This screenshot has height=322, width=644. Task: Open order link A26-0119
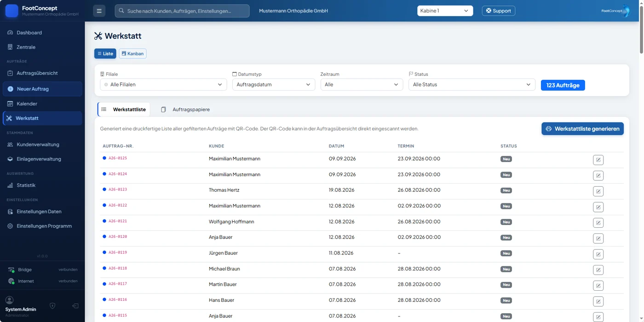(118, 253)
